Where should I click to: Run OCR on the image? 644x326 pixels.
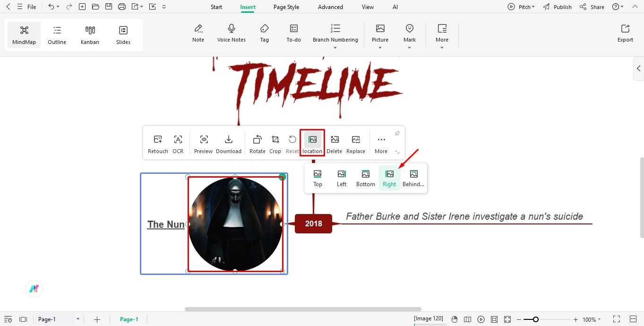pyautogui.click(x=178, y=144)
